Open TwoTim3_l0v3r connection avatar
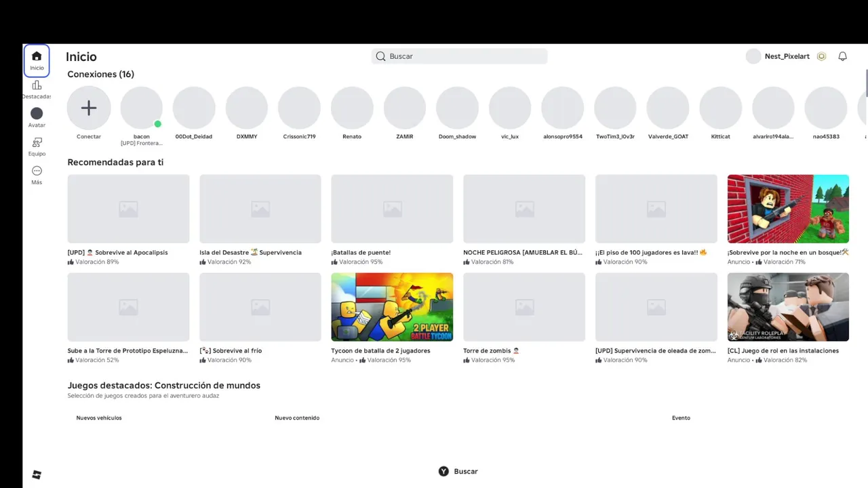 (615, 108)
